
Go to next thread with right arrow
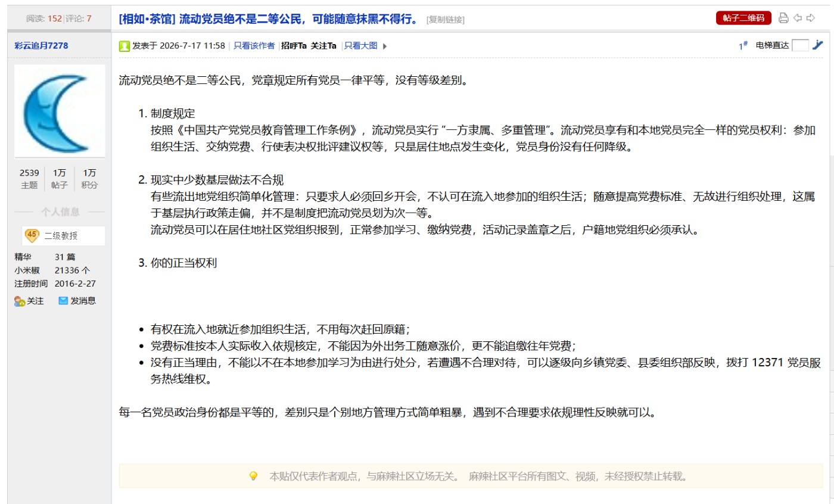tap(811, 18)
